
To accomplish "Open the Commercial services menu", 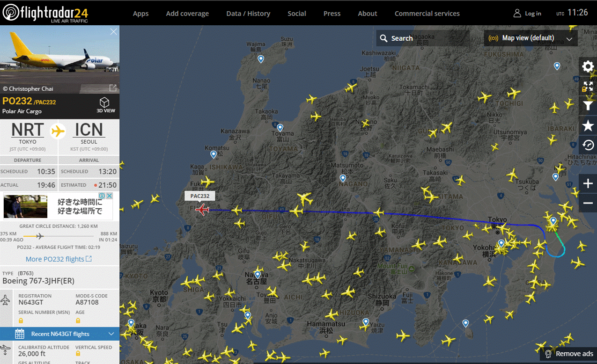I will click(427, 14).
